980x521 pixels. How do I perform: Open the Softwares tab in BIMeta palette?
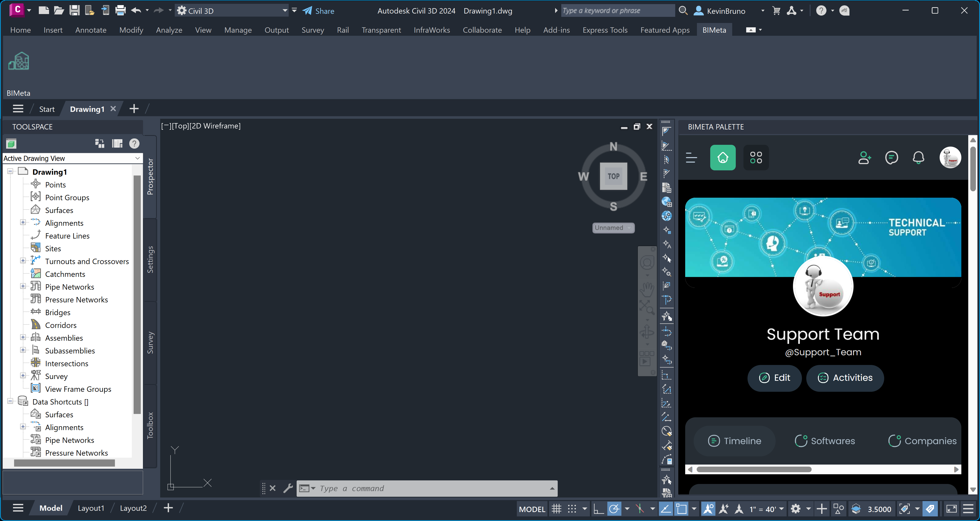[x=825, y=441]
